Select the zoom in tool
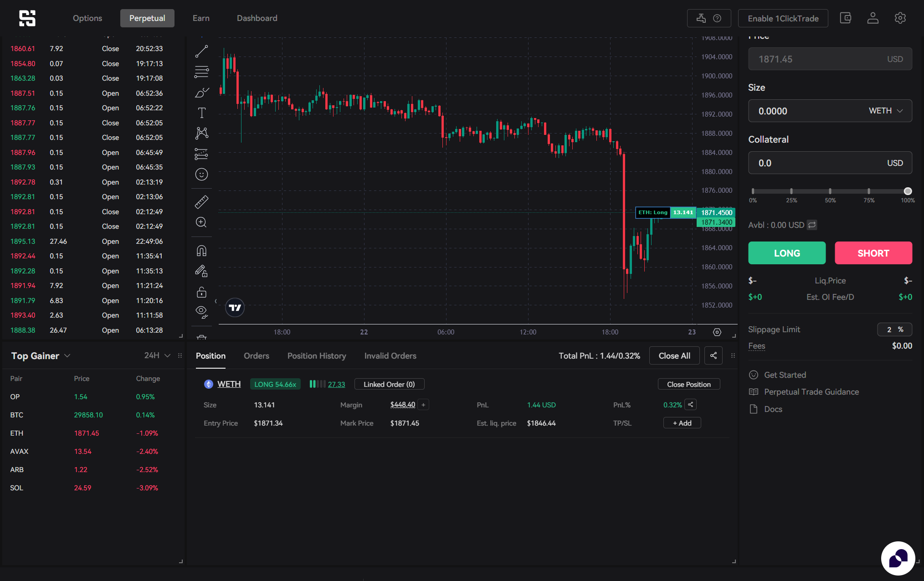 click(201, 222)
